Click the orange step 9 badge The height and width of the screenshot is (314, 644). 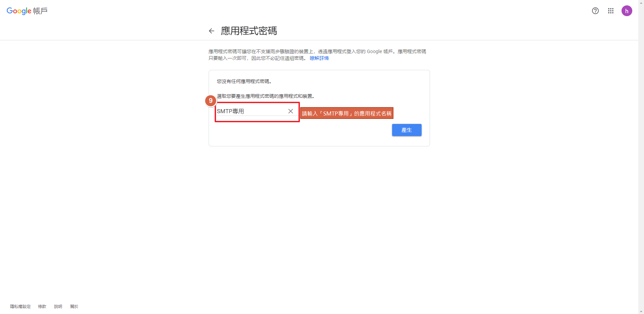211,100
